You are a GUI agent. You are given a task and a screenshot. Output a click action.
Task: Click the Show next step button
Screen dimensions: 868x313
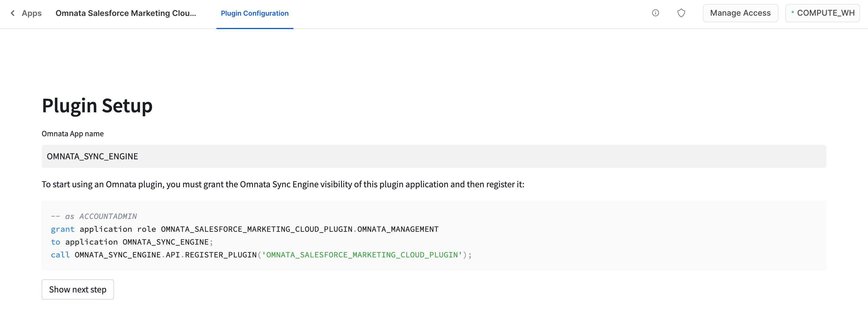[x=78, y=289]
